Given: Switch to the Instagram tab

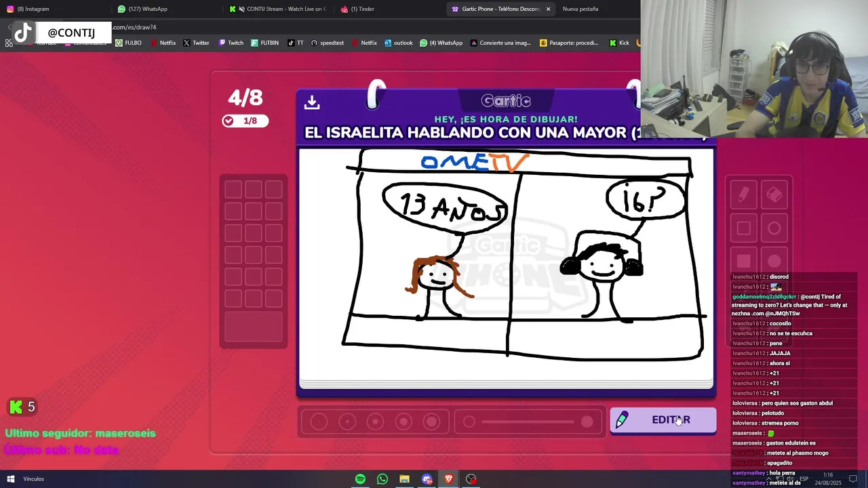Looking at the screenshot, I should (54, 9).
